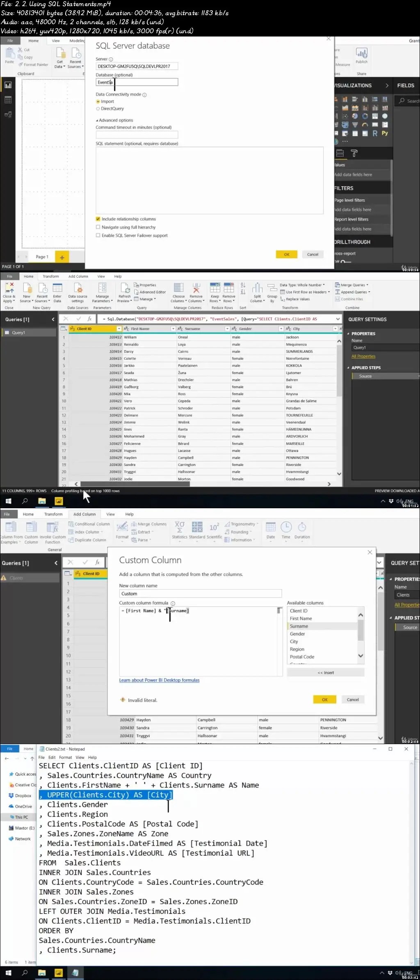Click the New Source icon

coord(27,288)
